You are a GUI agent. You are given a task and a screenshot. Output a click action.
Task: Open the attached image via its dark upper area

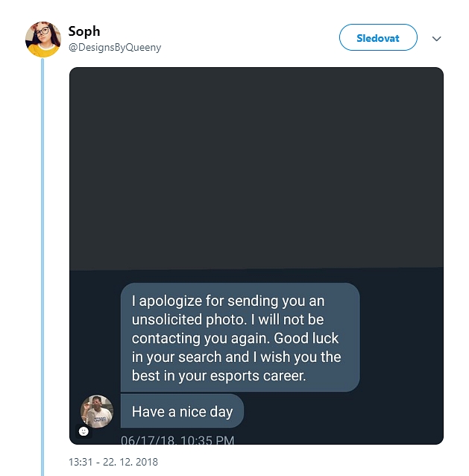pyautogui.click(x=256, y=164)
